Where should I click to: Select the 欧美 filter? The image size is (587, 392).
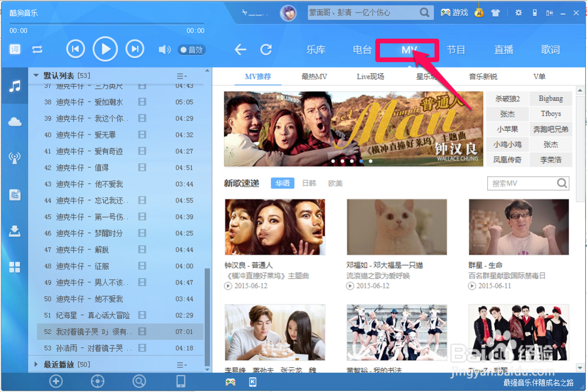(335, 183)
